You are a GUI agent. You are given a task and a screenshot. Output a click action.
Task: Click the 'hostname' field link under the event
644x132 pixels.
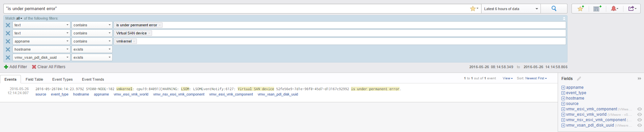click(81, 95)
